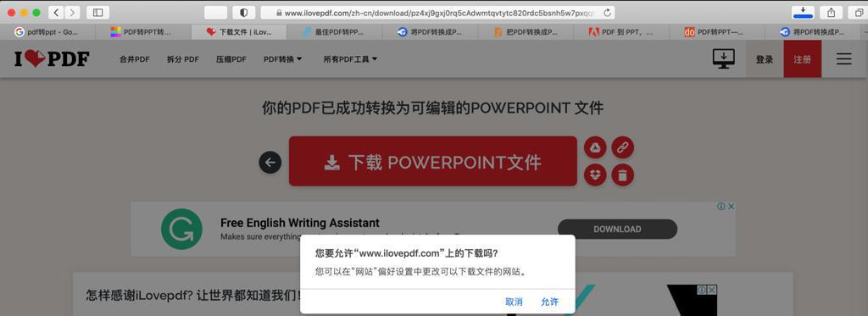Click 下载 POWERPOINT文件 button

tap(433, 161)
